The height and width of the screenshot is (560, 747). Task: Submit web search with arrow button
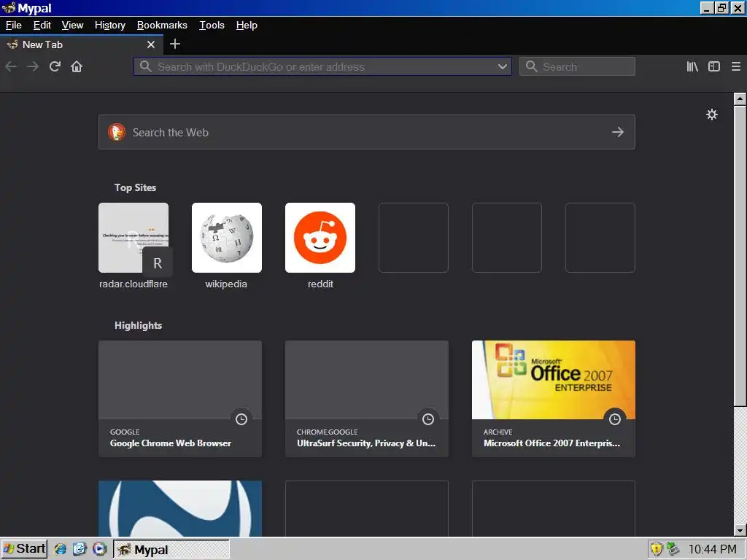click(x=618, y=132)
